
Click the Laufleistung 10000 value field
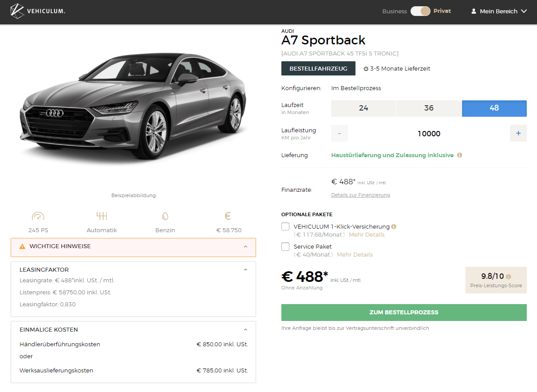coord(429,134)
